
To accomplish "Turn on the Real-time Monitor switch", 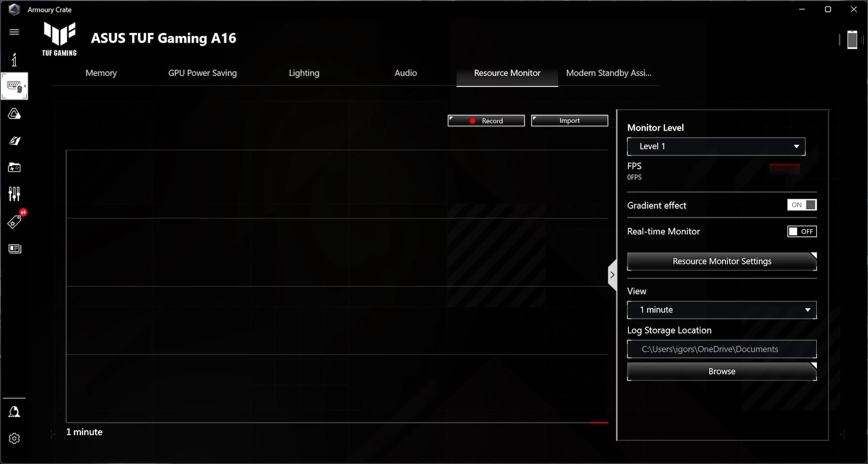I will click(802, 231).
